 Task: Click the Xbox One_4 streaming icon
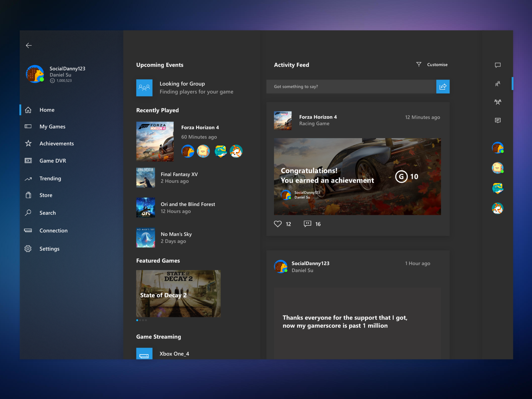144,354
